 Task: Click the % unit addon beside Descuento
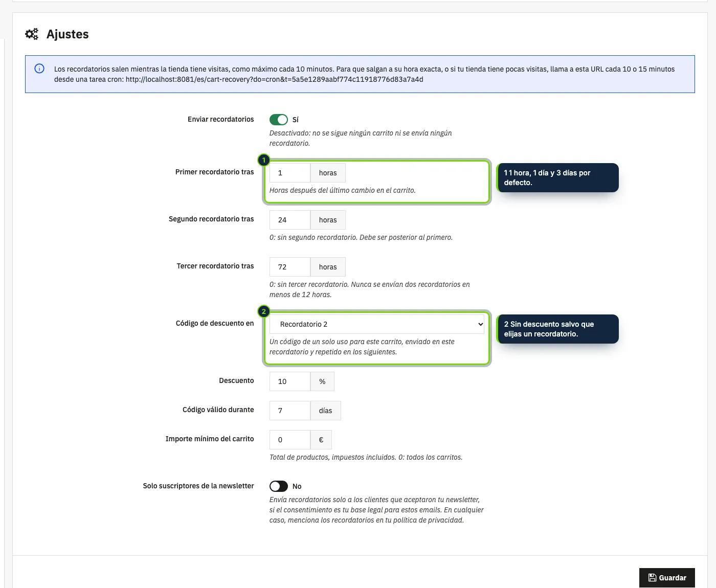point(322,381)
